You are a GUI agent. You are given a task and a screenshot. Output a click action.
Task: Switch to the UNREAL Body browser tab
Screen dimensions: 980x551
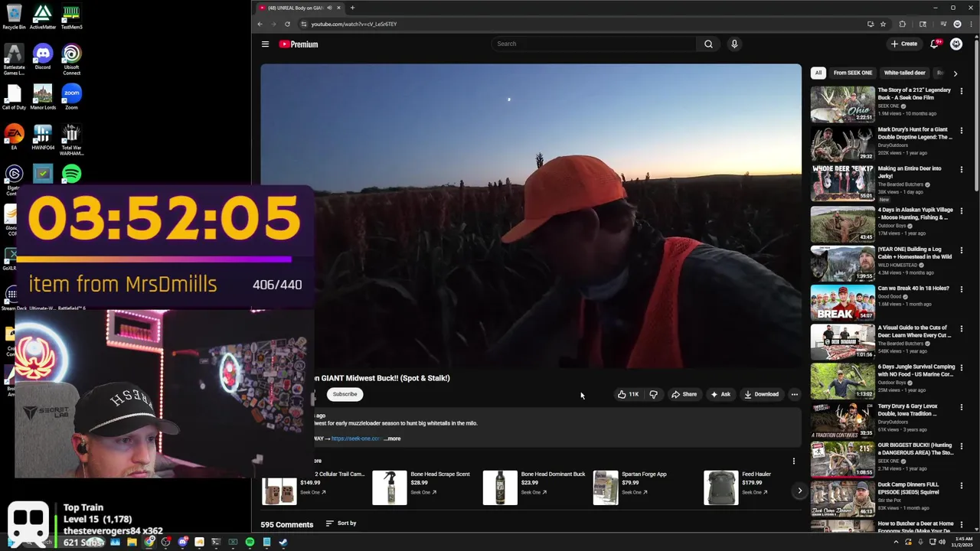(299, 8)
